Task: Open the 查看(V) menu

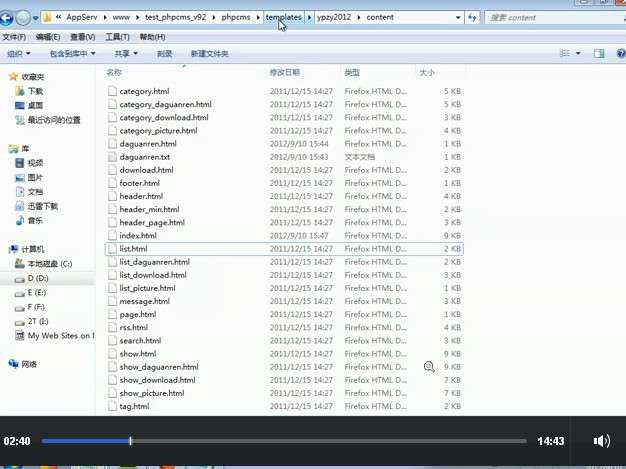Action: (x=84, y=37)
